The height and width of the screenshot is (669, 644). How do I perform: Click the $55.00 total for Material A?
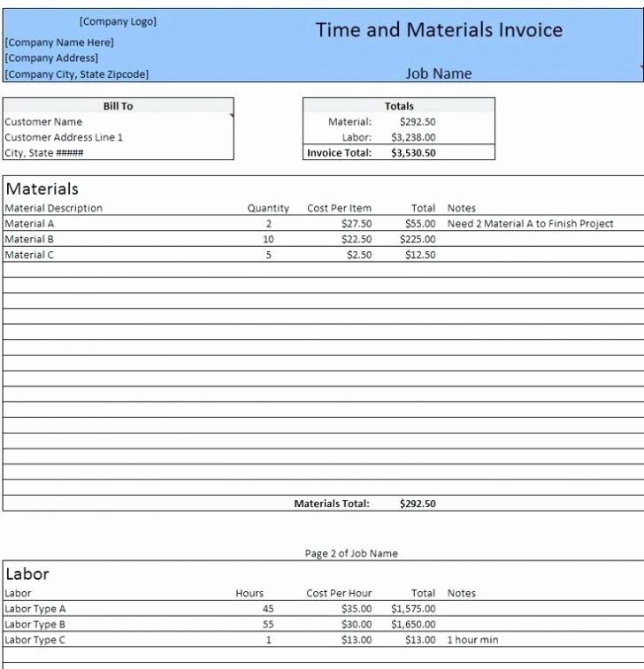pyautogui.click(x=420, y=224)
